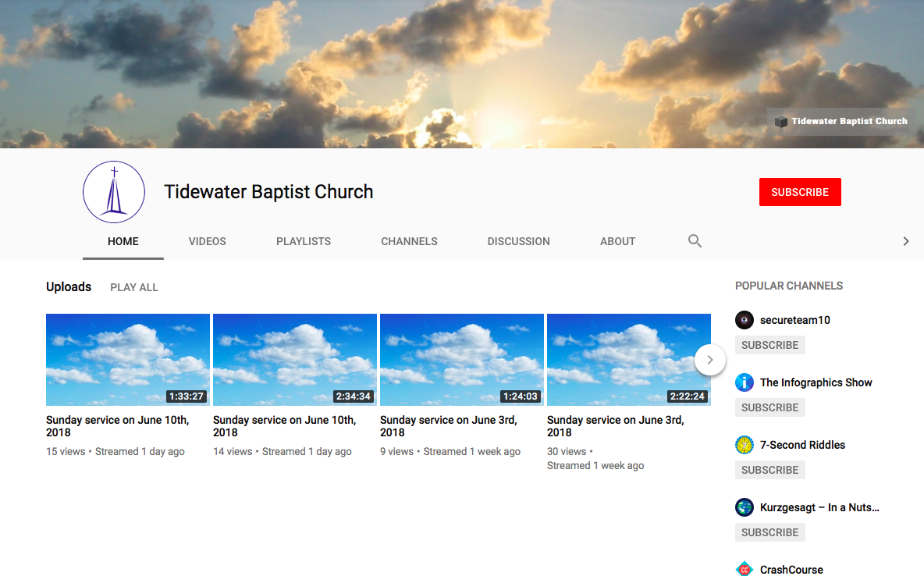Open the Videos tab

pyautogui.click(x=207, y=241)
